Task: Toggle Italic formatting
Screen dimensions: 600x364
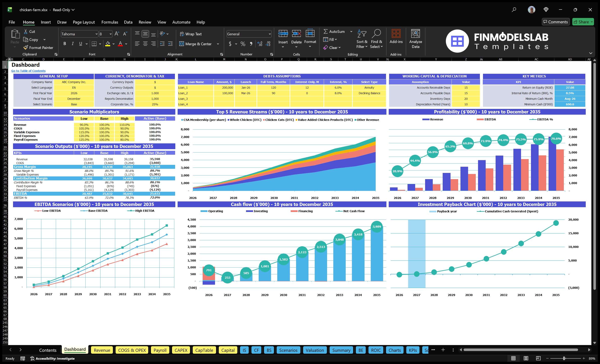Action: tap(73, 44)
